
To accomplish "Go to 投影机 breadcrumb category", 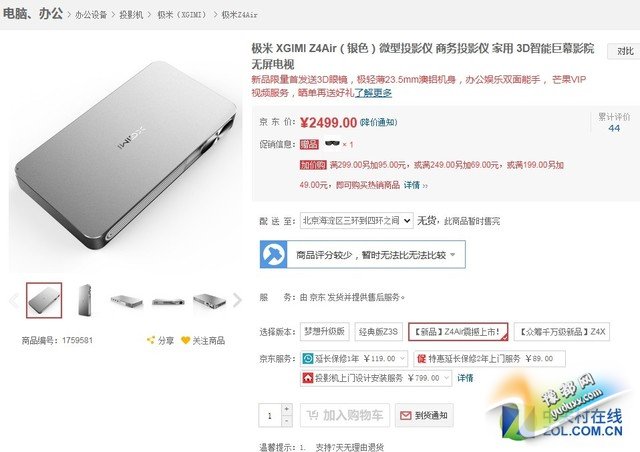I will coord(131,15).
